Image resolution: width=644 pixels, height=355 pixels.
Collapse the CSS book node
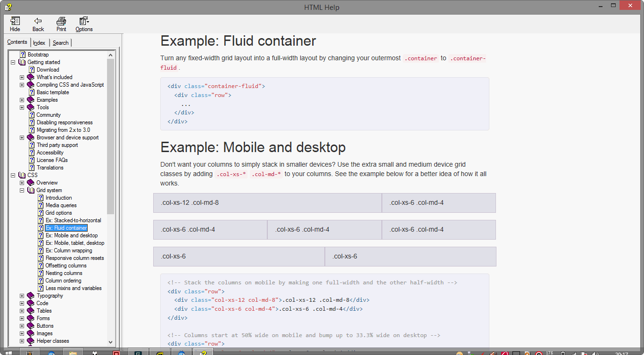pos(13,175)
